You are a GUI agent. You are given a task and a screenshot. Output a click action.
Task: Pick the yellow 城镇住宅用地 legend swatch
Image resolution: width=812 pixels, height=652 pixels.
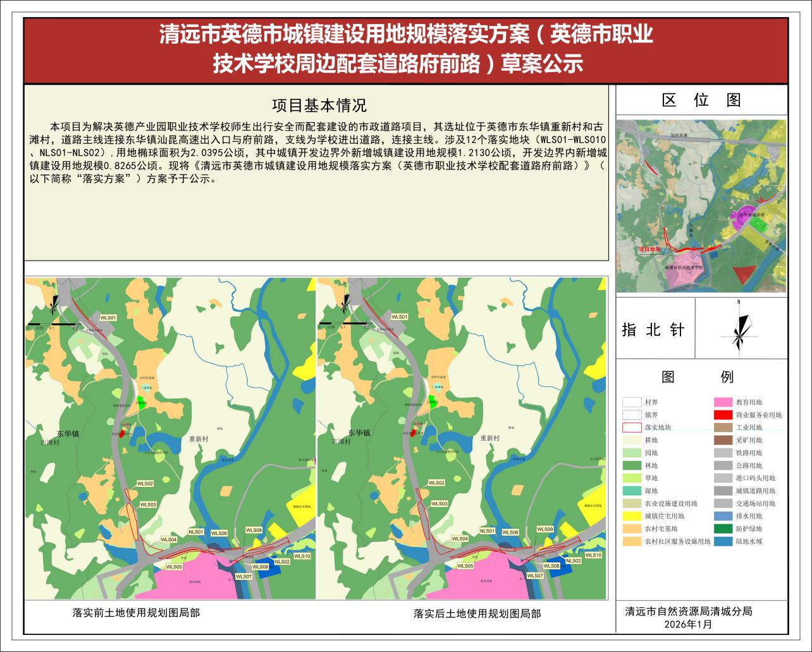pos(631,516)
